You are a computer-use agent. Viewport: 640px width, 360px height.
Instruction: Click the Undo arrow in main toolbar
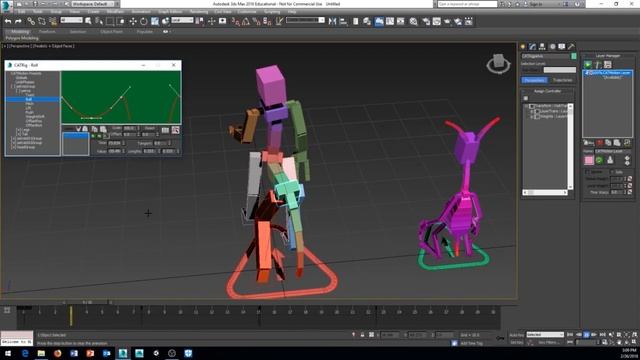(x=8, y=21)
